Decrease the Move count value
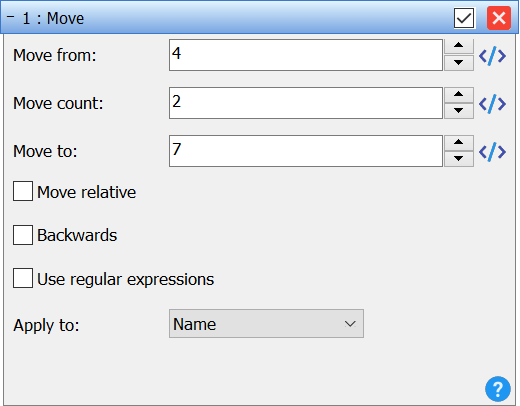520x406 pixels. point(459,111)
